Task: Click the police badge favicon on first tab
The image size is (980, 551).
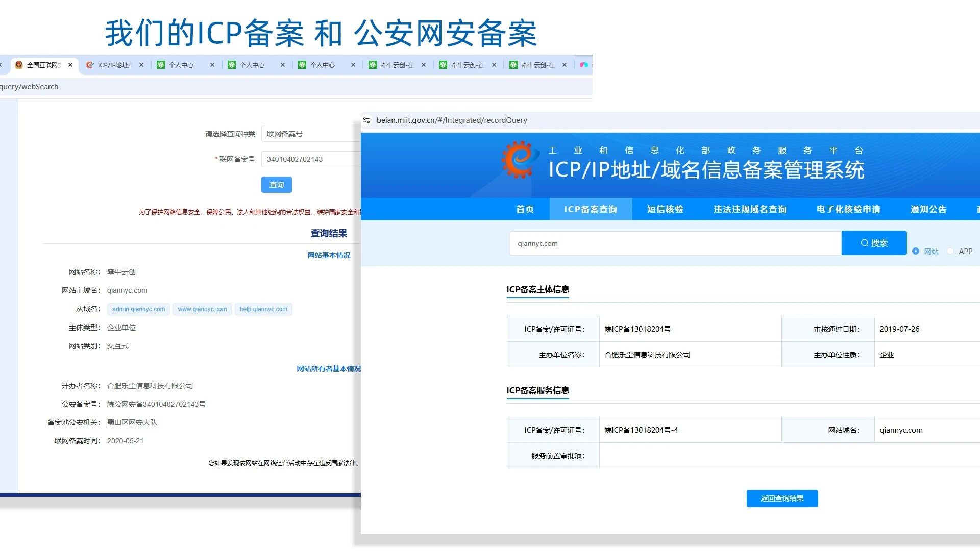Action: [x=19, y=65]
